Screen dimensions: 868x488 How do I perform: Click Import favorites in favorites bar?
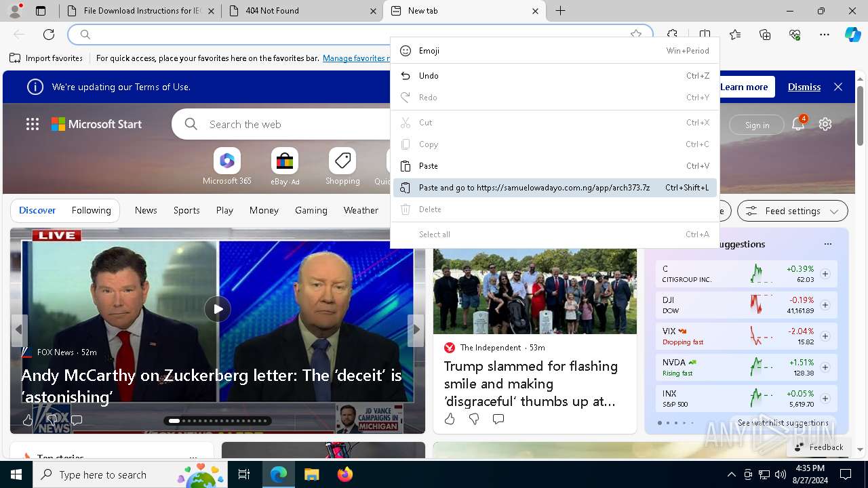tap(46, 58)
